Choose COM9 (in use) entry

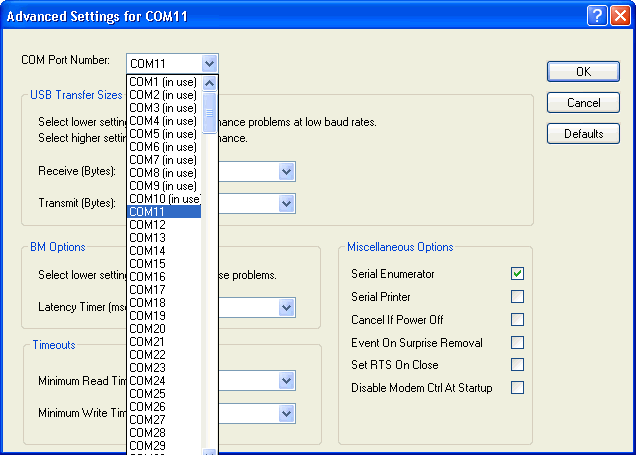(x=164, y=186)
